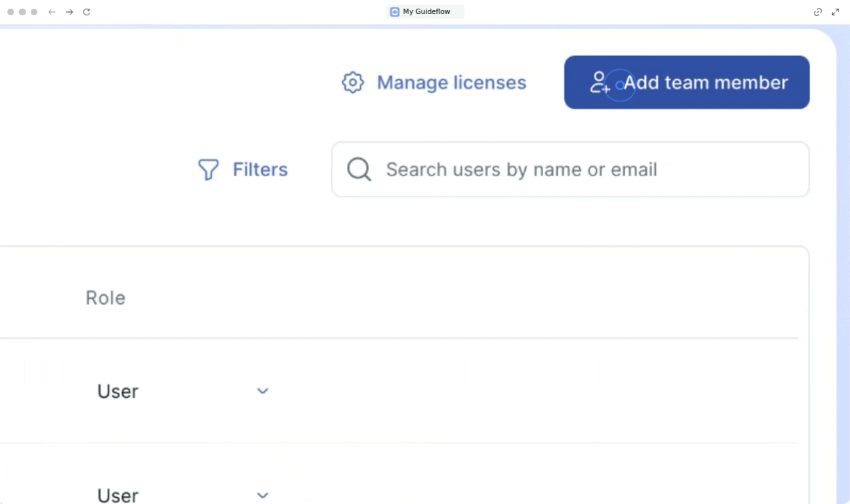The height and width of the screenshot is (504, 850).
Task: Select the My Guideflow tab
Action: click(x=426, y=11)
